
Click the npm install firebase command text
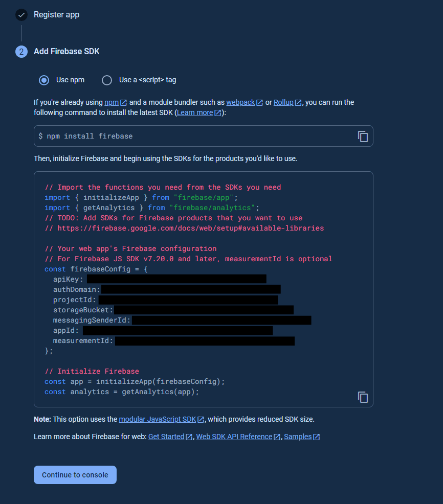pyautogui.click(x=85, y=136)
